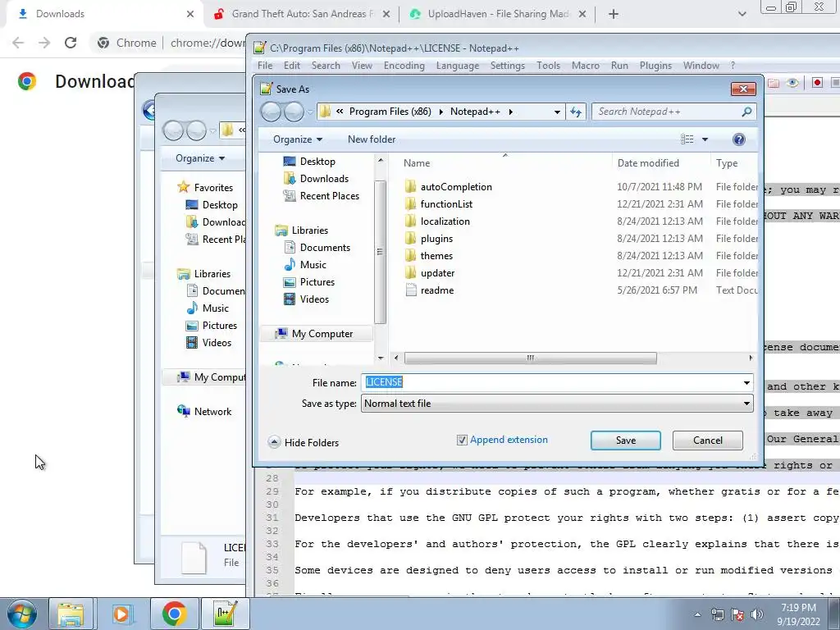Image resolution: width=840 pixels, height=630 pixels.
Task: Open Organize menu in Save As dialog
Action: [297, 139]
